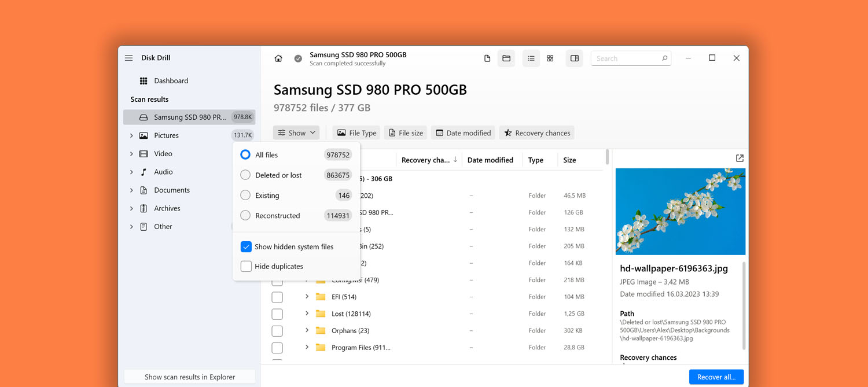Expand the Lost folder in file list
868x387 pixels.
tap(307, 314)
